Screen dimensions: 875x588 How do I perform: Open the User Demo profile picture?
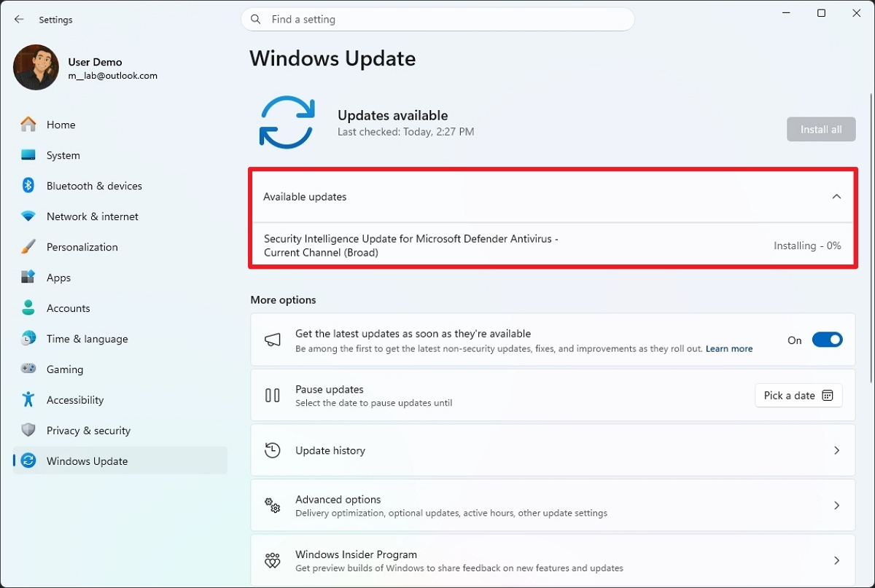point(36,68)
